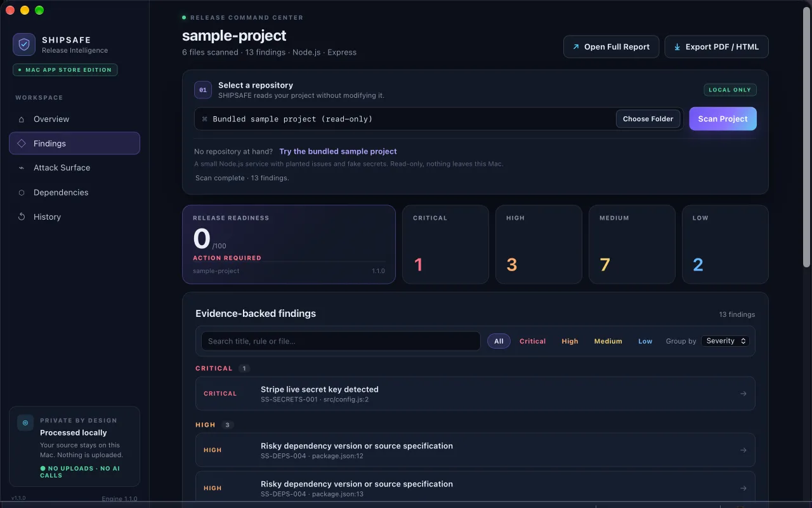
Task: Click the Critical count card
Action: (445, 244)
